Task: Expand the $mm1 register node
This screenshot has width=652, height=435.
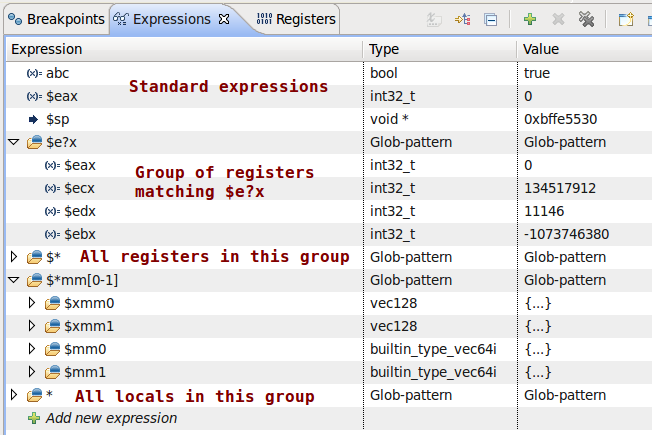Action: pos(31,373)
